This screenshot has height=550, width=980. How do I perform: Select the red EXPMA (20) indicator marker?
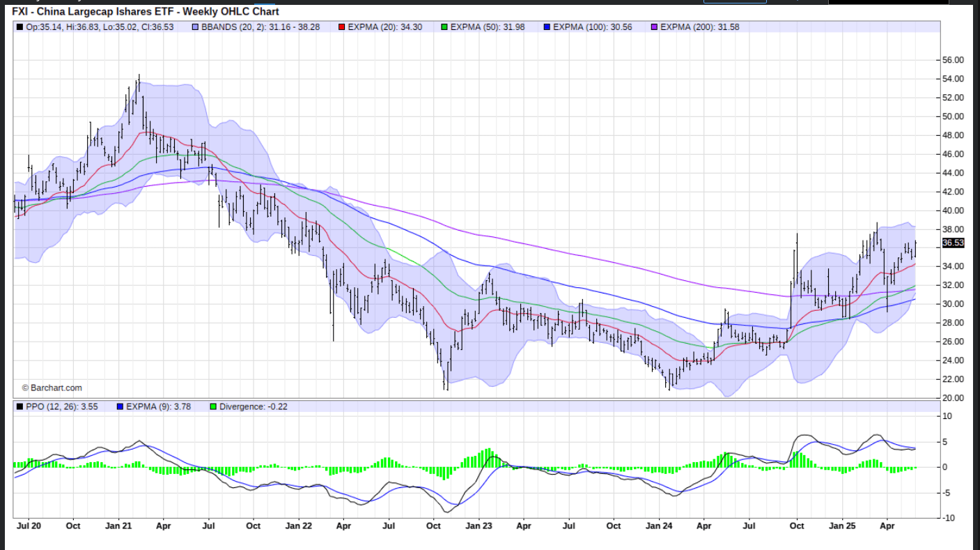pyautogui.click(x=341, y=26)
